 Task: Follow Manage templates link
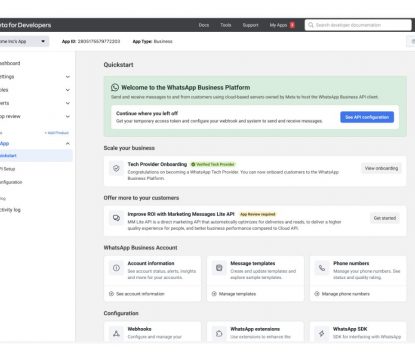click(x=237, y=294)
